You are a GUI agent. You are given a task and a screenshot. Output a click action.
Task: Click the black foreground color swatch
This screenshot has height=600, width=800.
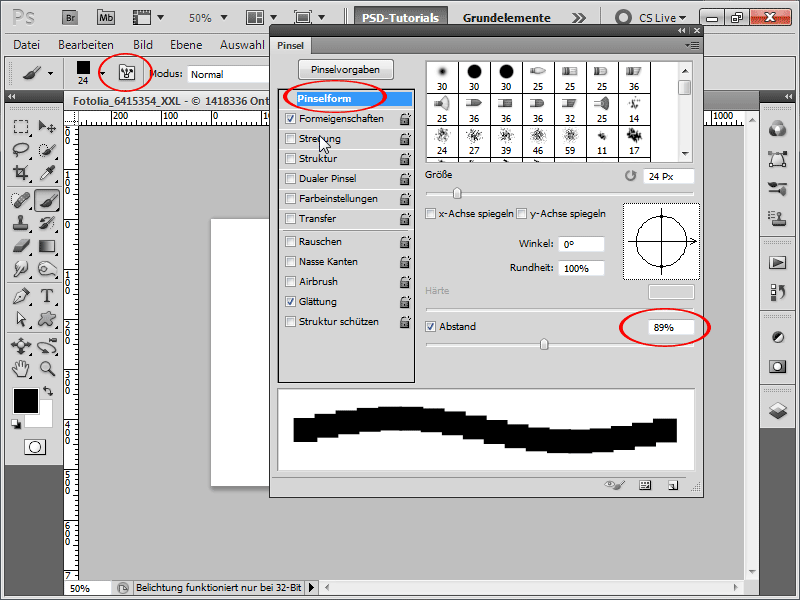(26, 401)
